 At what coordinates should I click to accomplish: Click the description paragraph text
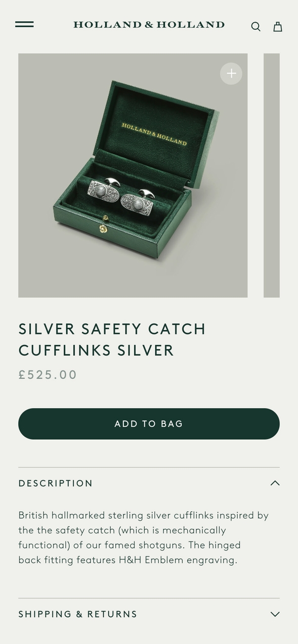[x=144, y=537]
